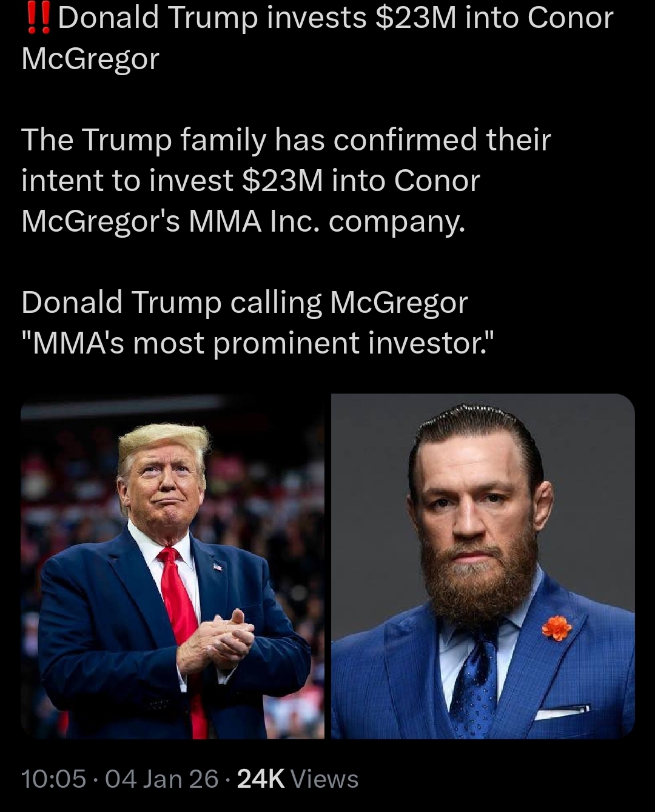Image resolution: width=655 pixels, height=812 pixels.
Task: Tap the quote "MMA's most prominent investor."
Action: 258,343
